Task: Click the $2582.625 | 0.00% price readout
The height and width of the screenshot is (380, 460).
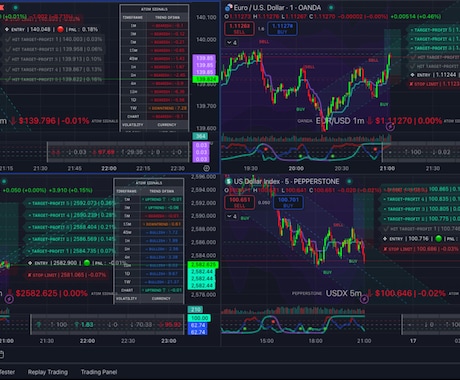Action: click(x=52, y=294)
